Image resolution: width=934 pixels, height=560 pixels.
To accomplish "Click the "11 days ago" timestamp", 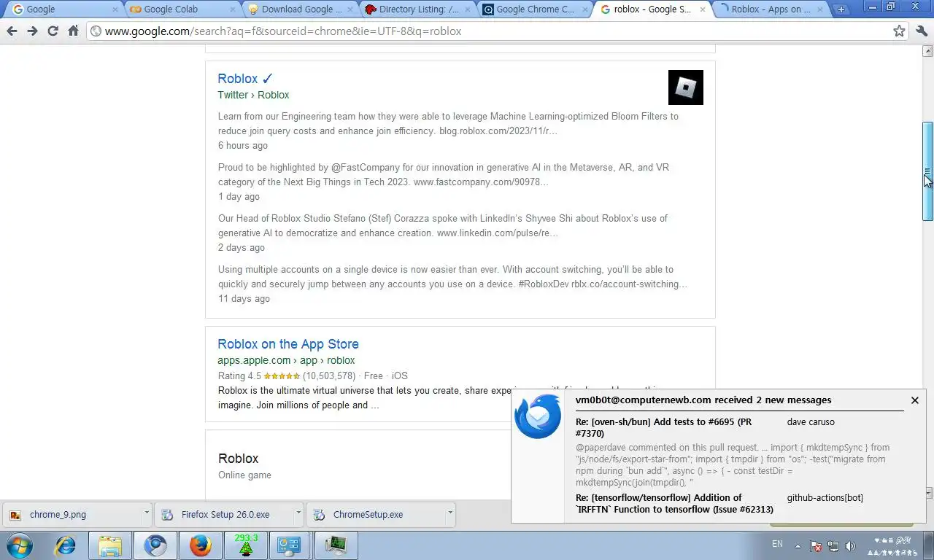I will click(244, 299).
